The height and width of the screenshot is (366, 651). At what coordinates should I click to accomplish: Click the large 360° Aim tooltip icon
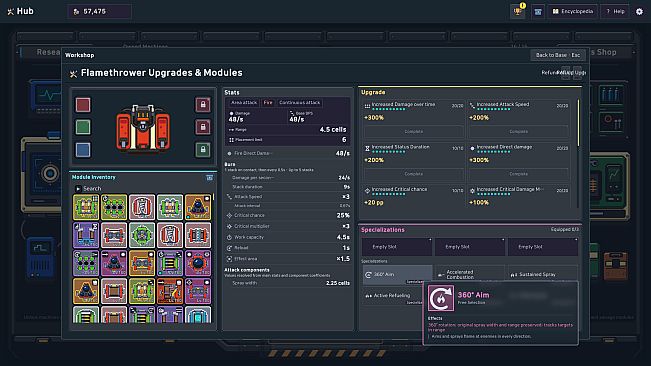(x=441, y=298)
